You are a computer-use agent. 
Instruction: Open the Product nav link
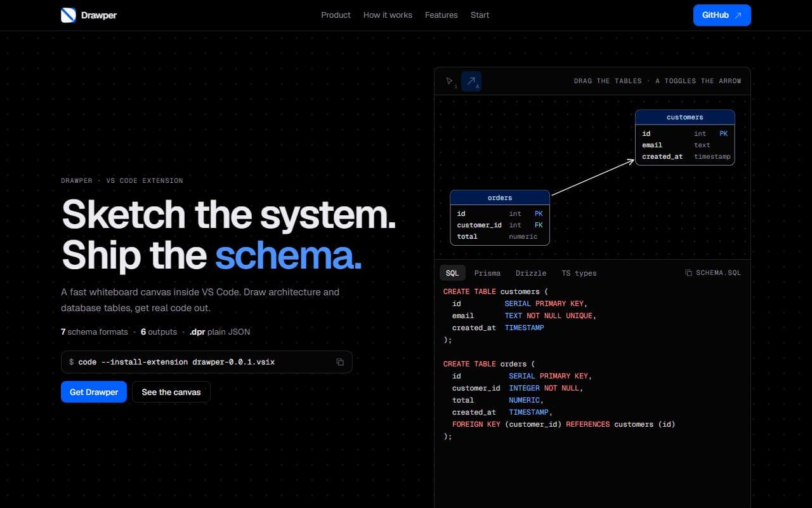(336, 15)
